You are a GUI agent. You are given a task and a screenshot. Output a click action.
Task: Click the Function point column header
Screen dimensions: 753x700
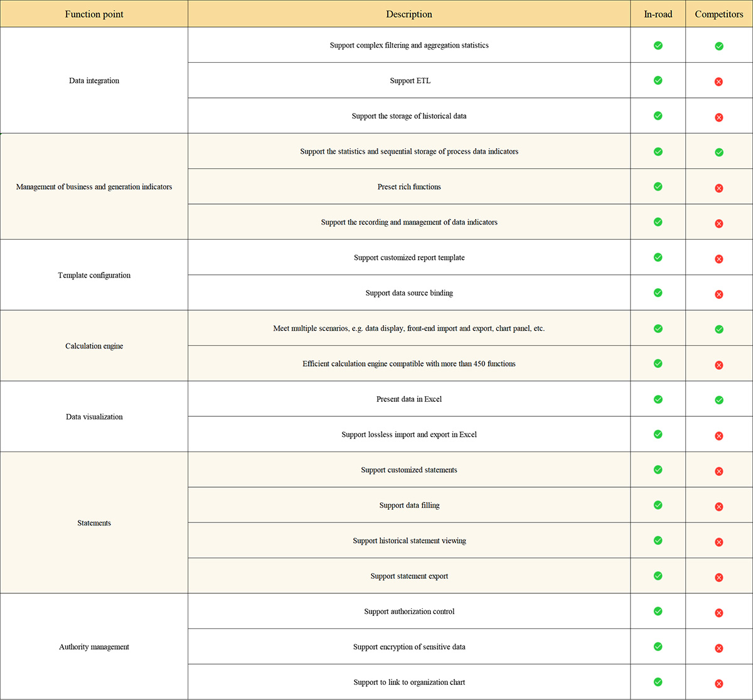(x=94, y=14)
